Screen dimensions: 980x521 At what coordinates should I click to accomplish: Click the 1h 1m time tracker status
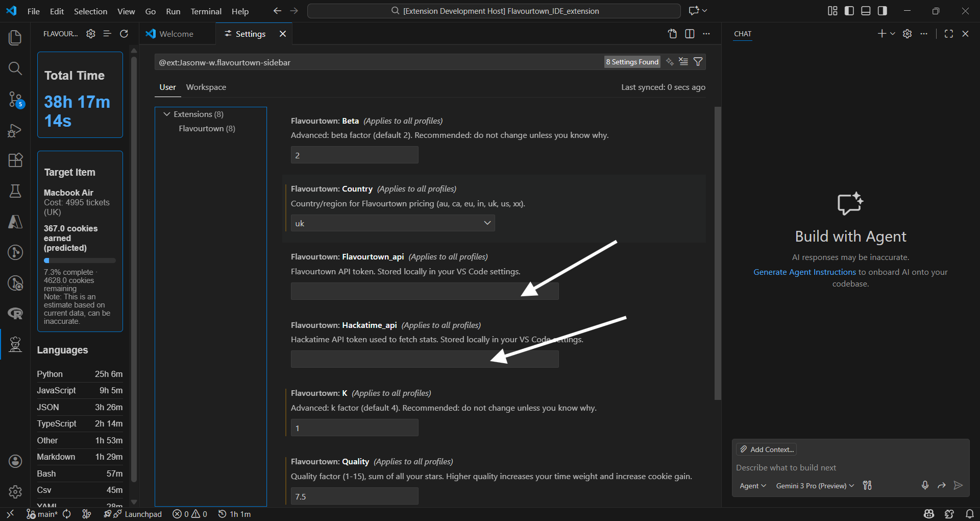coord(234,514)
